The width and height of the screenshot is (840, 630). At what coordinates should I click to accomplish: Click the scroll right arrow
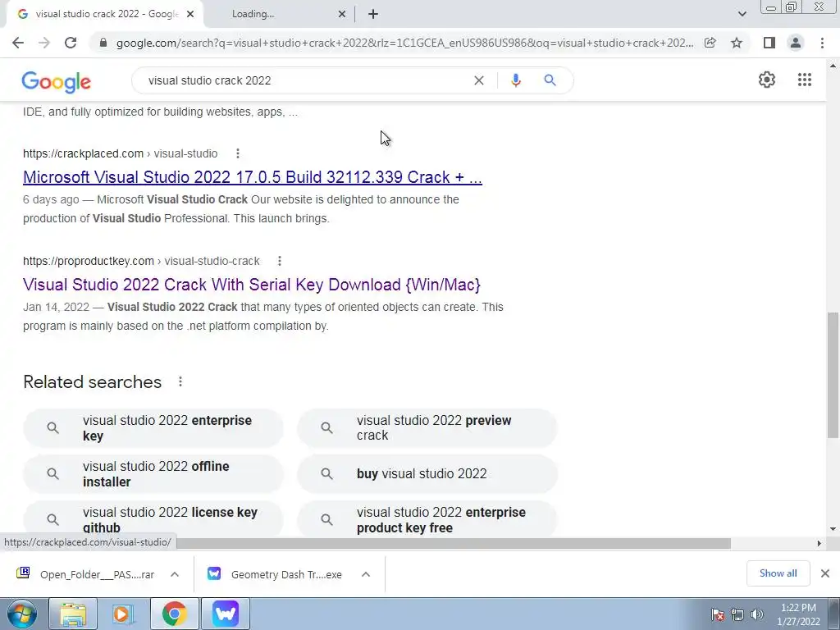[819, 543]
